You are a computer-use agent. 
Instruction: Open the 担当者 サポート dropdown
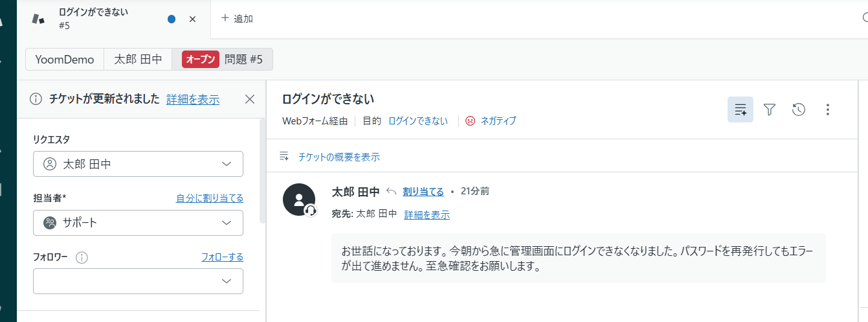point(138,223)
